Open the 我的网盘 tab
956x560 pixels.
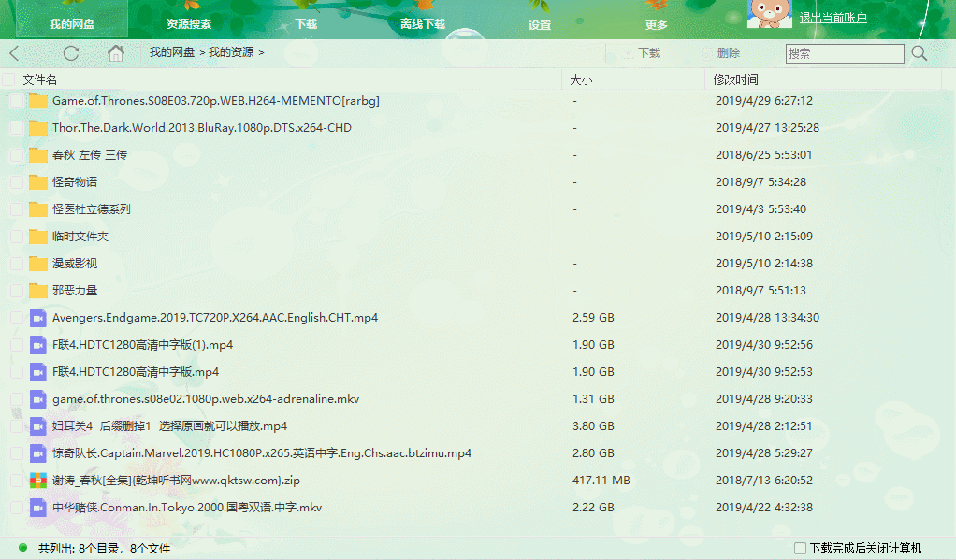click(x=72, y=23)
